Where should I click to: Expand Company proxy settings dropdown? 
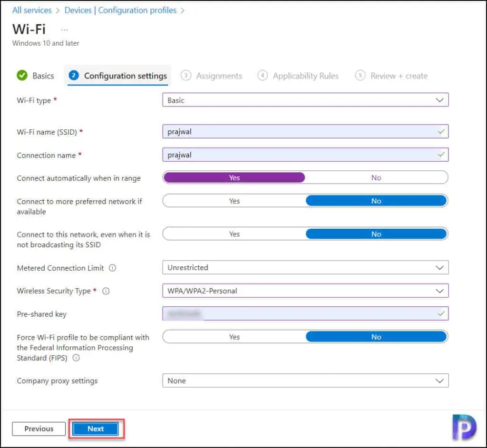(305, 380)
